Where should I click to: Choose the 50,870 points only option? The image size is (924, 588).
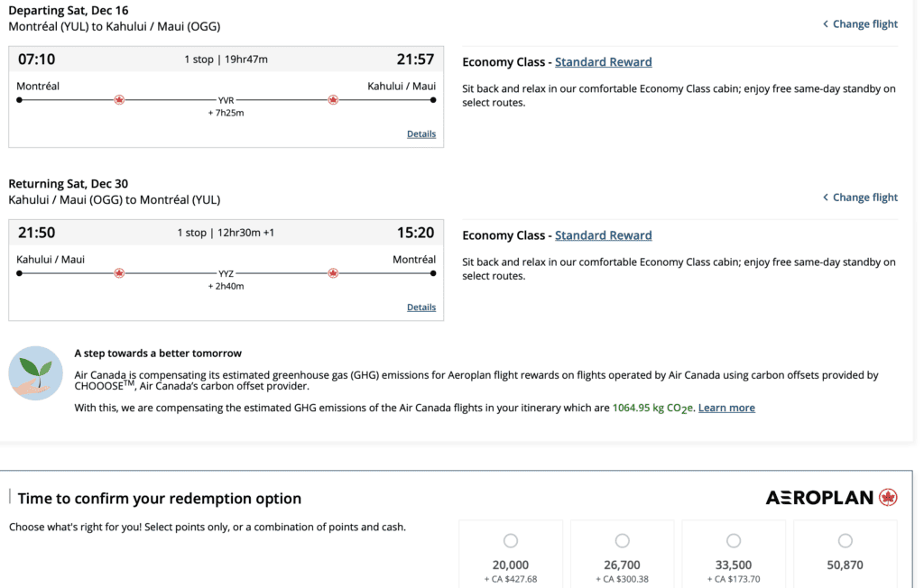[x=845, y=541]
